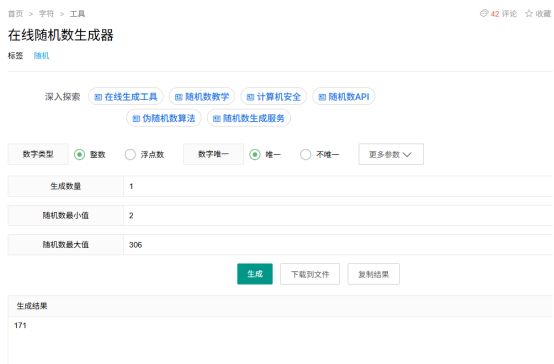Open 随机数教学 explore chip
The image size is (554, 364).
pyautogui.click(x=202, y=96)
